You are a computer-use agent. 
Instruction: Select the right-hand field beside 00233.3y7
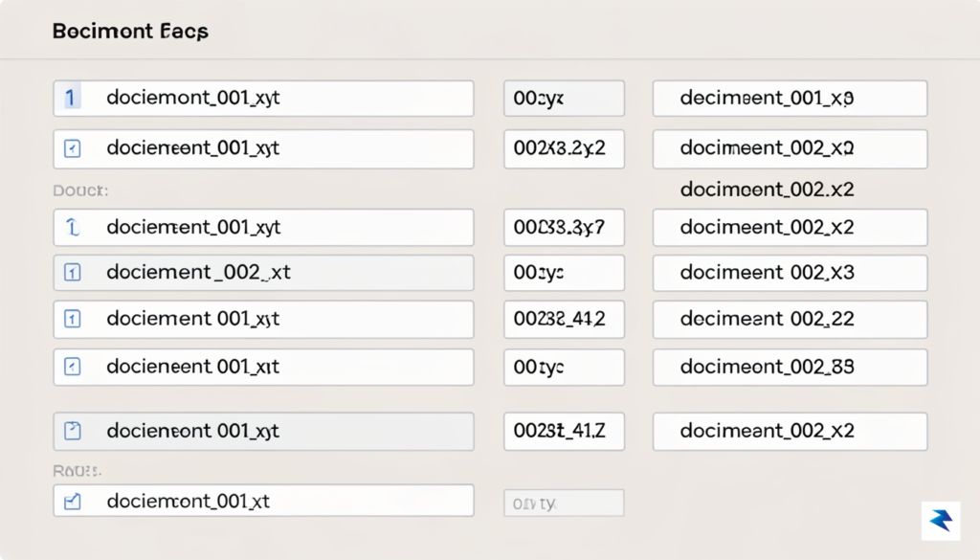[x=790, y=228]
